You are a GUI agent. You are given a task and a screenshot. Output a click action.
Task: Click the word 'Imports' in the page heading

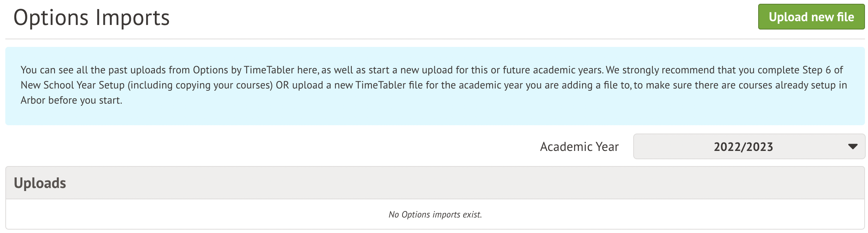[x=133, y=18]
